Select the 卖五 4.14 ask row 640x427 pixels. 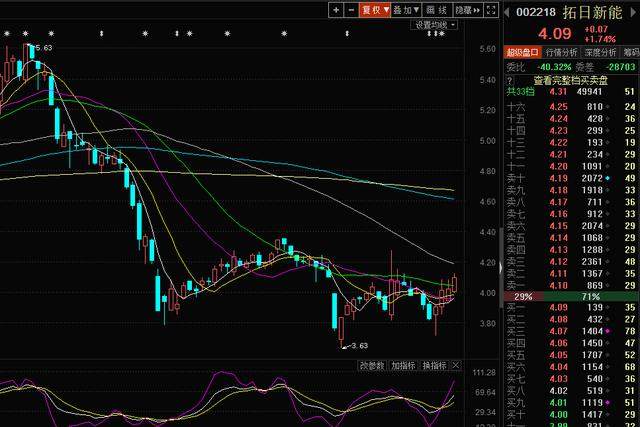point(571,238)
